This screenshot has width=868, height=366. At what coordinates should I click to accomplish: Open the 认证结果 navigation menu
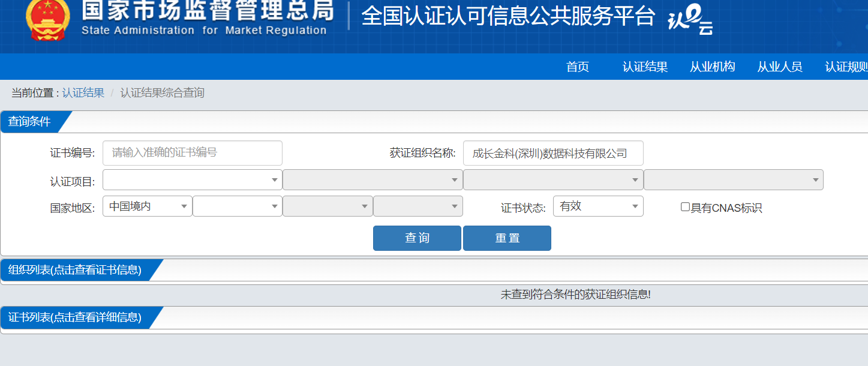pyautogui.click(x=645, y=67)
